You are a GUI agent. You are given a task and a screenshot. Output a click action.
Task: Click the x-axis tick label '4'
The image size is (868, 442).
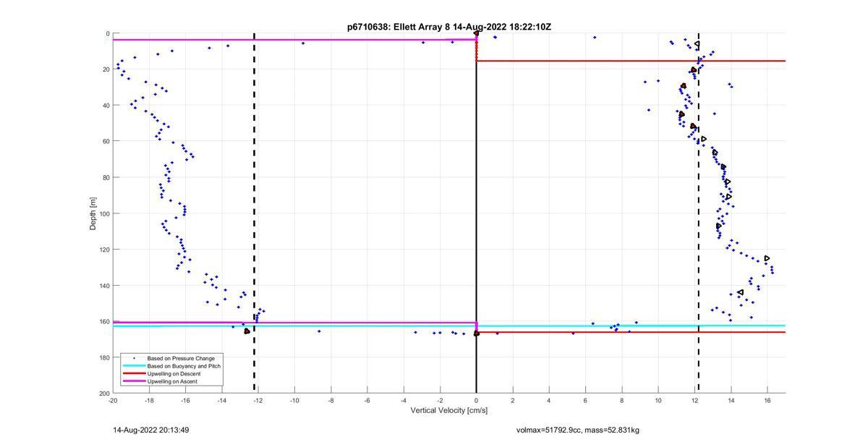point(549,400)
